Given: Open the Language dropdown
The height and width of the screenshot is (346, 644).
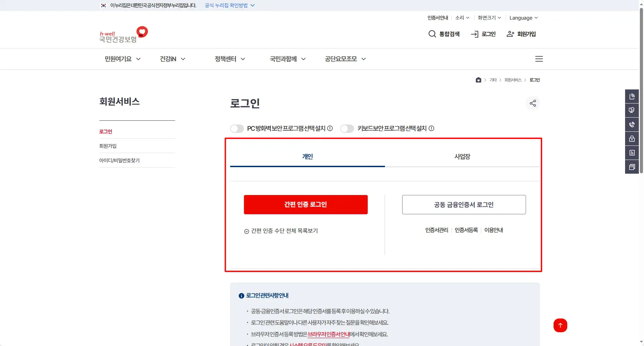Looking at the screenshot, I should [524, 18].
